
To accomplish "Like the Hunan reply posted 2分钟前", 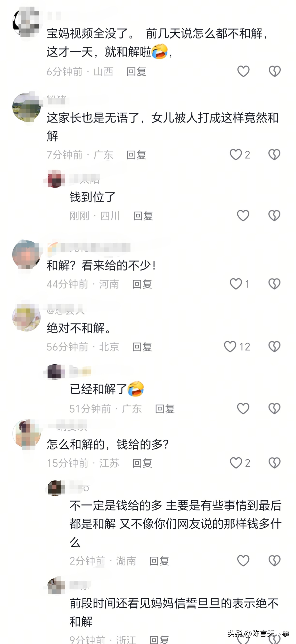I will (x=243, y=561).
